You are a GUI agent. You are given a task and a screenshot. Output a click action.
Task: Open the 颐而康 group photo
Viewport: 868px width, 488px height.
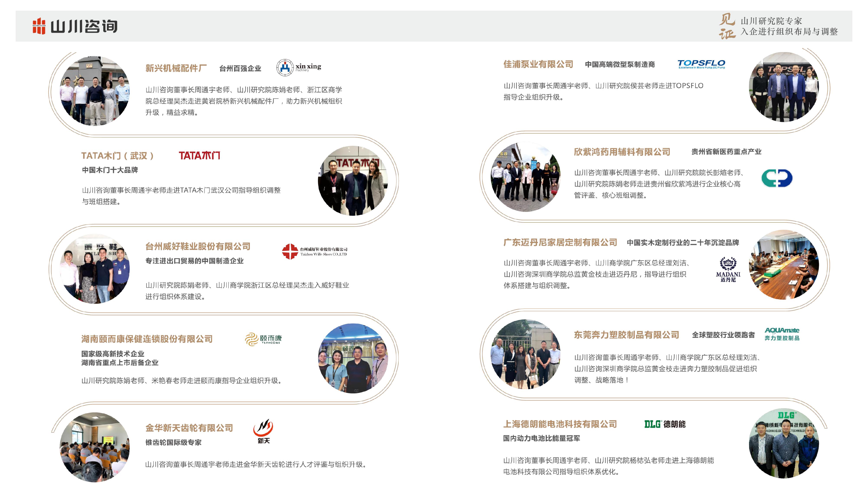point(353,358)
